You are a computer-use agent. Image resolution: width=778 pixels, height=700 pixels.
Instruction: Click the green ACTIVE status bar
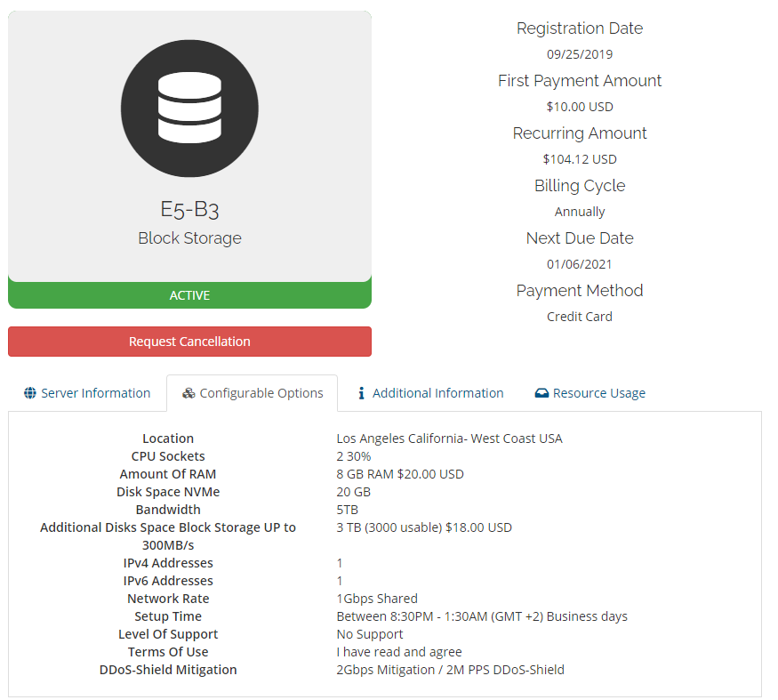click(189, 295)
